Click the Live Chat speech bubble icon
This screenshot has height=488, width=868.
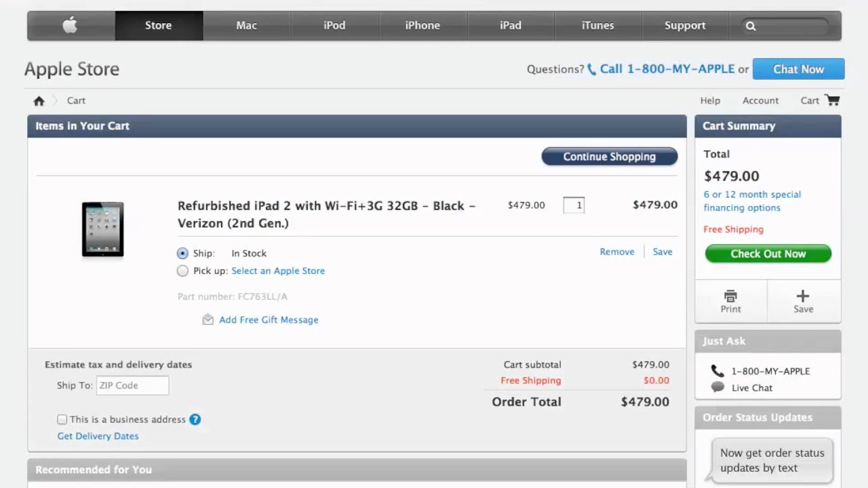(x=717, y=387)
